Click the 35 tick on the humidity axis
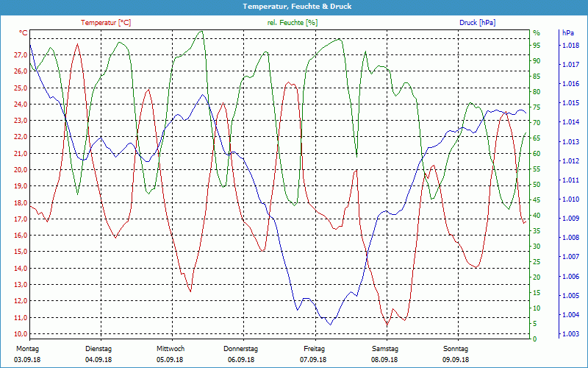Screen dimensions: 588x368 point(537,231)
